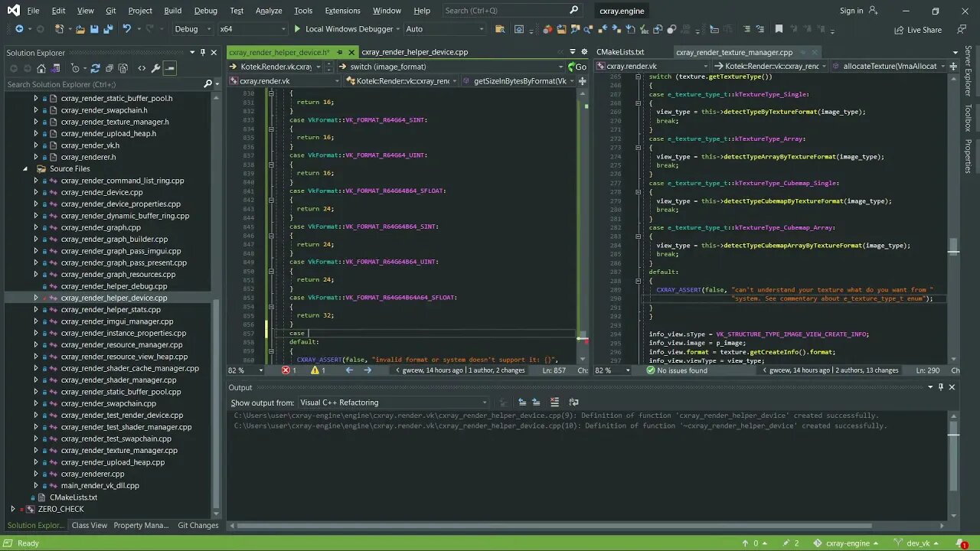The width and height of the screenshot is (980, 551).
Task: Sync with active document in Solution Explorer
Action: [95, 68]
